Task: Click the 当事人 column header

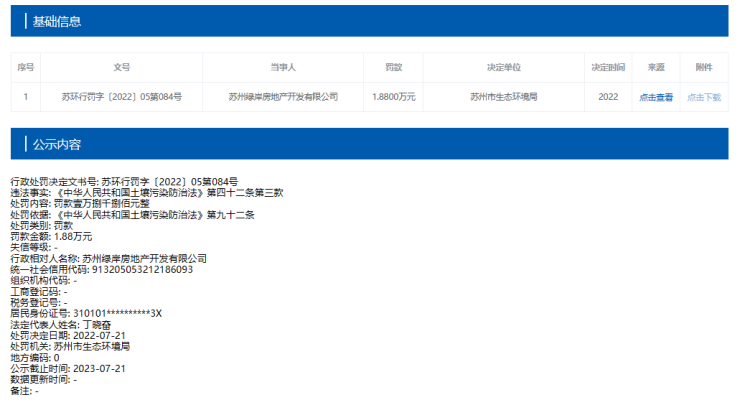Action: pos(283,67)
